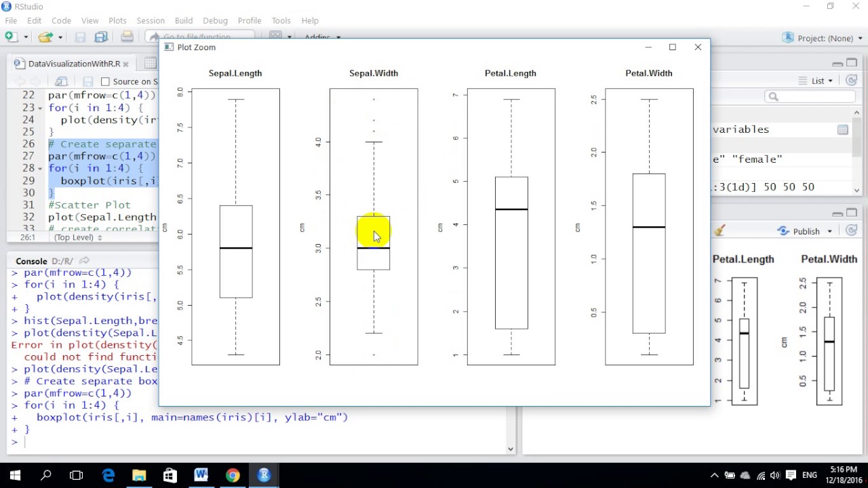Screen dimensions: 868x488
Task: Refresh the current plot in Plots pane
Action: pos(852,230)
